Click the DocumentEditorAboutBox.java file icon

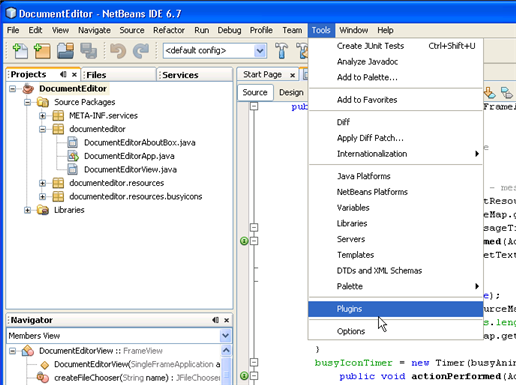(72, 142)
